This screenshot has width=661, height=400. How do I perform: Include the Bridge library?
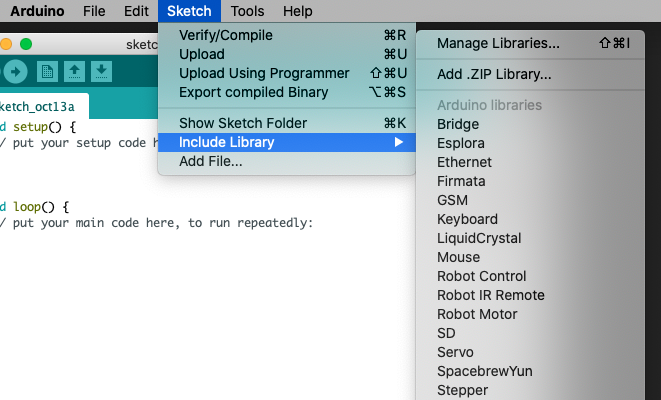pyautogui.click(x=530, y=124)
